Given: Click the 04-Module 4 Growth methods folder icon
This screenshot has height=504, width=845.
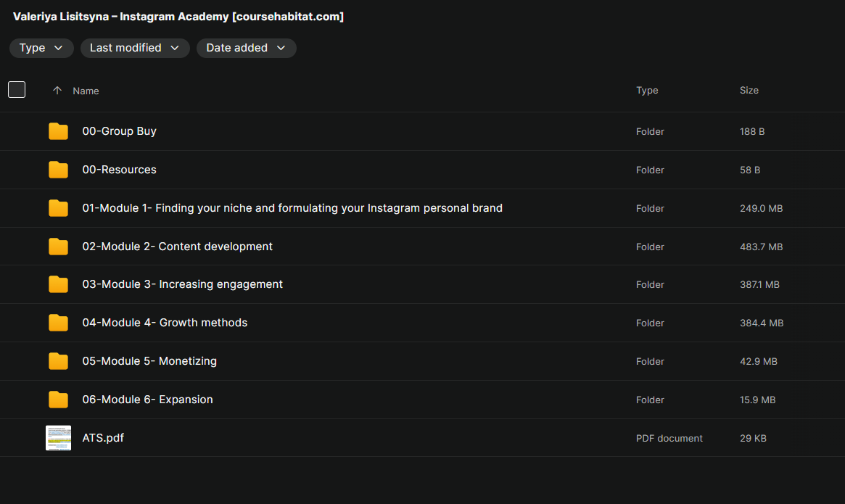Looking at the screenshot, I should [x=58, y=323].
